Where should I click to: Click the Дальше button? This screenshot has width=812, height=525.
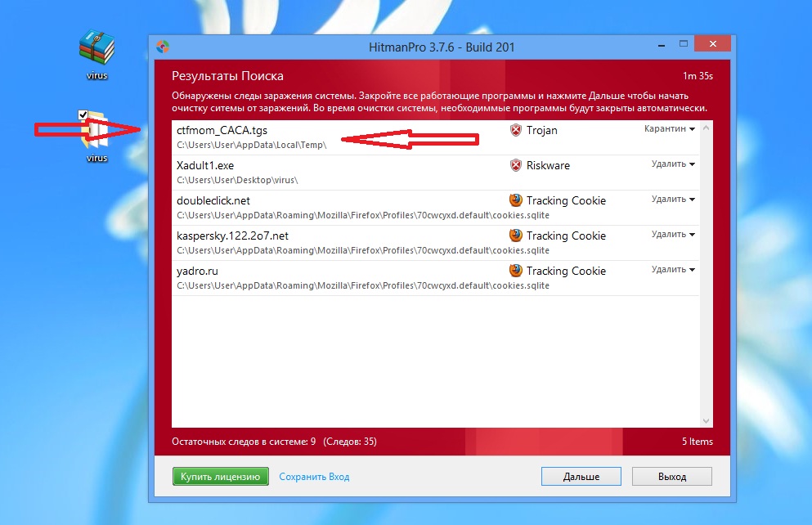[x=581, y=476]
